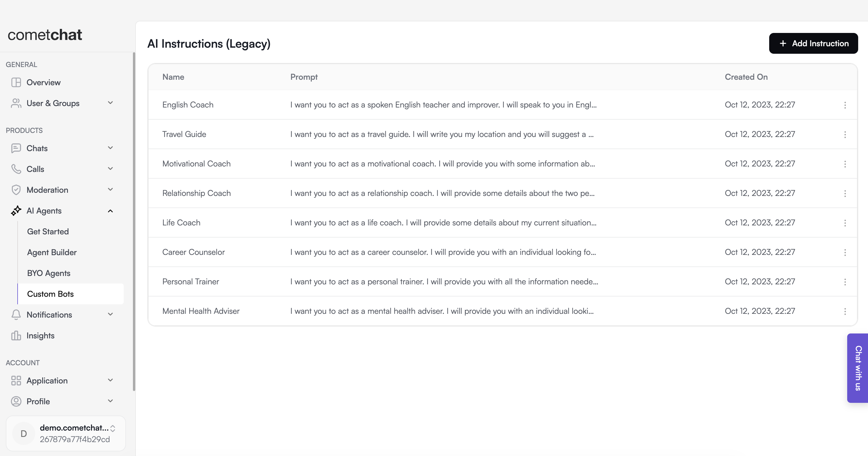Image resolution: width=868 pixels, height=456 pixels.
Task: Open the app switcher for demo.cometchat
Action: click(113, 429)
